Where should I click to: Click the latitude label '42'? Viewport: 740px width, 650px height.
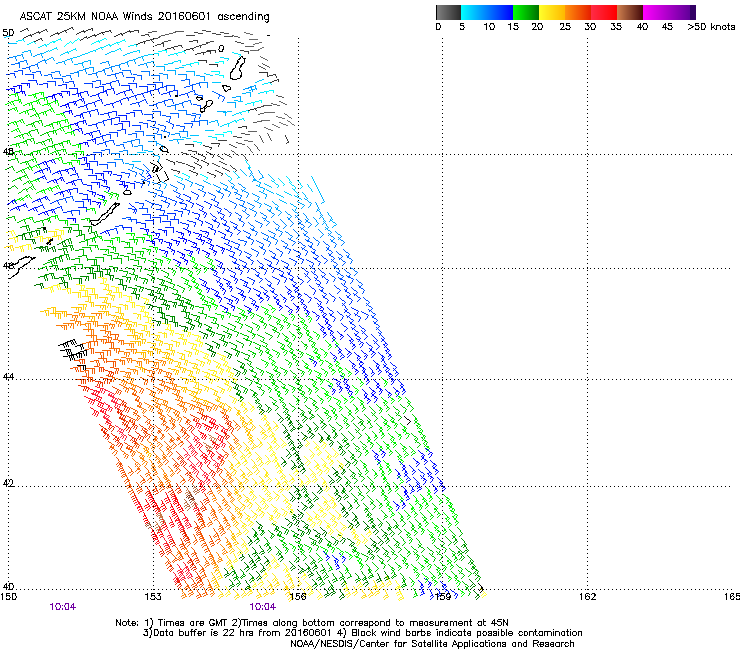pyautogui.click(x=8, y=483)
